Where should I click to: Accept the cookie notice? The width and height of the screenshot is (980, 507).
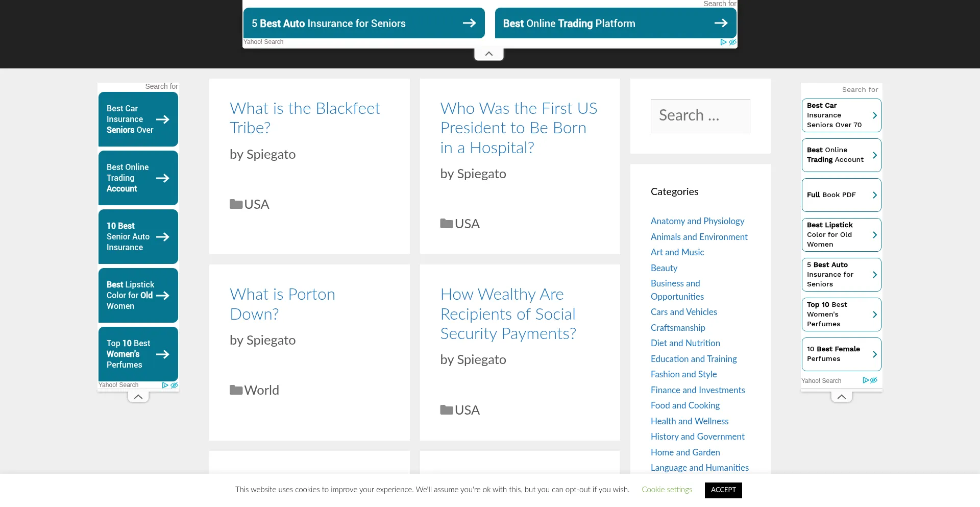[723, 490]
